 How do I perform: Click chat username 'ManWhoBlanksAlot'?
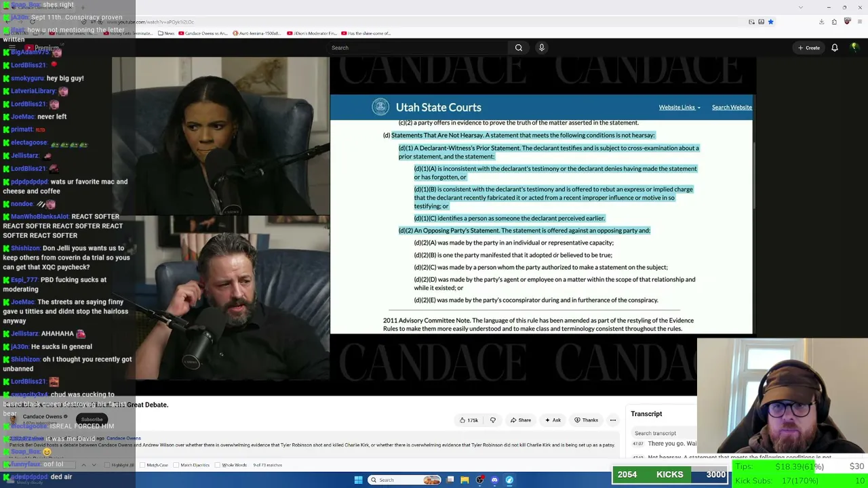pyautogui.click(x=41, y=217)
